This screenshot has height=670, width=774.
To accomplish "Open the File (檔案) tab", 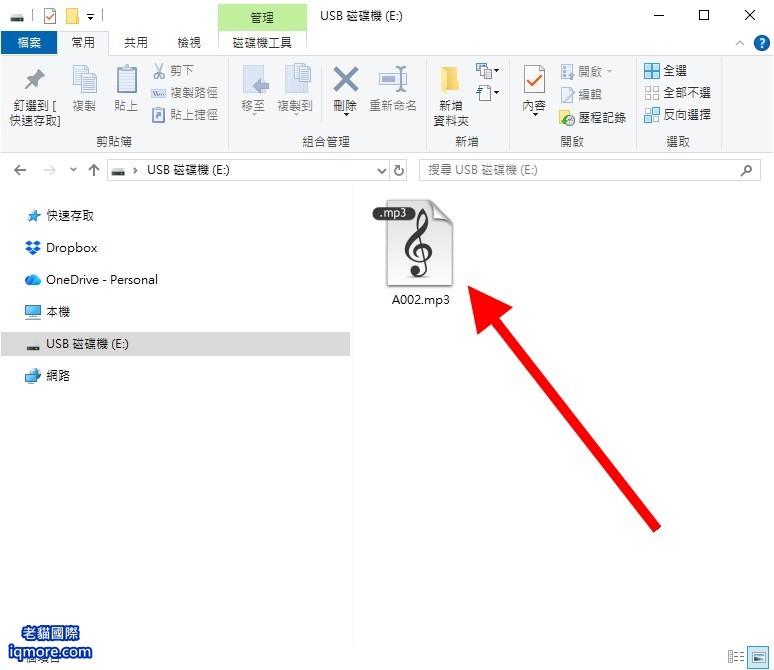I will click(x=29, y=43).
